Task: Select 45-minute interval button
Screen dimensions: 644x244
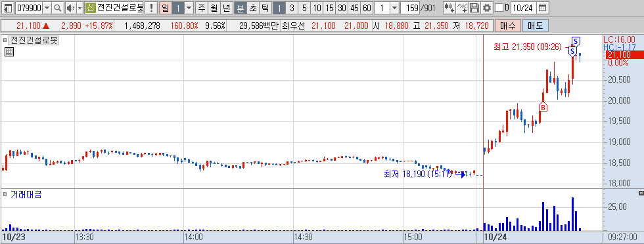Action: point(354,8)
